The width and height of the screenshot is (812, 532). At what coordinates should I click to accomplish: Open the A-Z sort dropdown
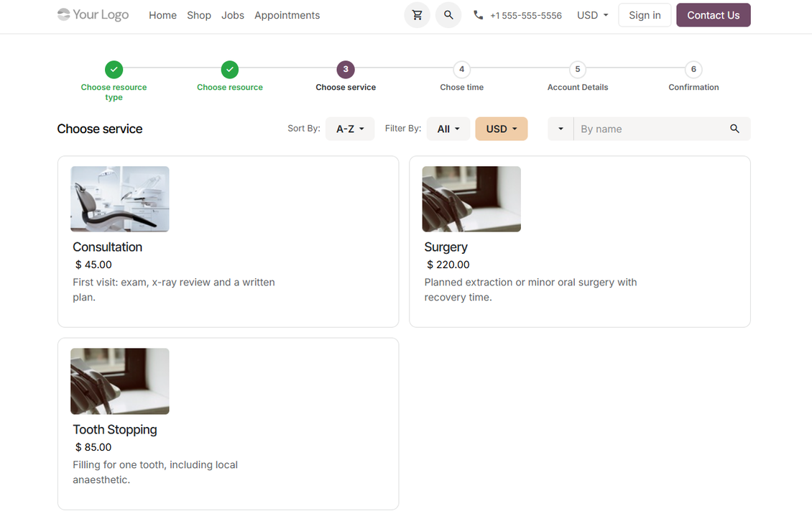point(350,129)
